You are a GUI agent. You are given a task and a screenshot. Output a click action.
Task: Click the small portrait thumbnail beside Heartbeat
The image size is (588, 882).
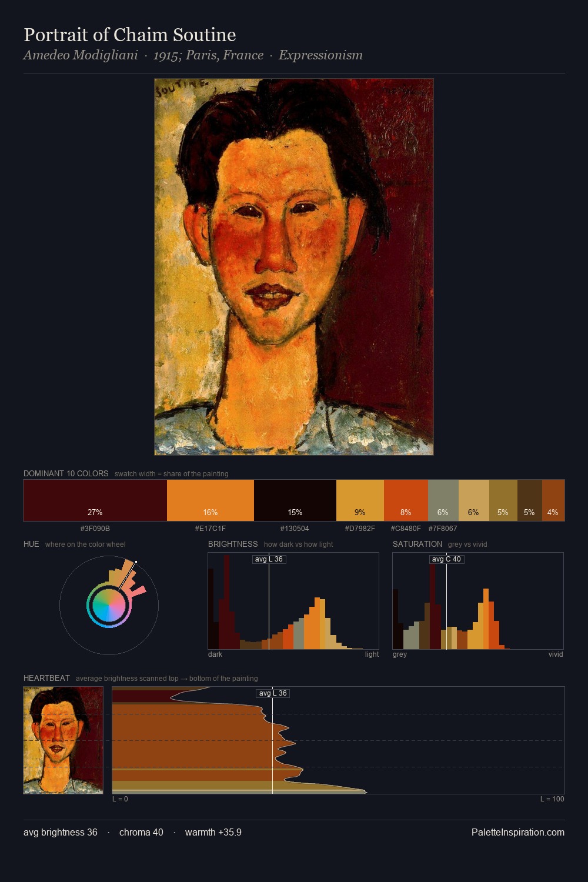point(64,740)
